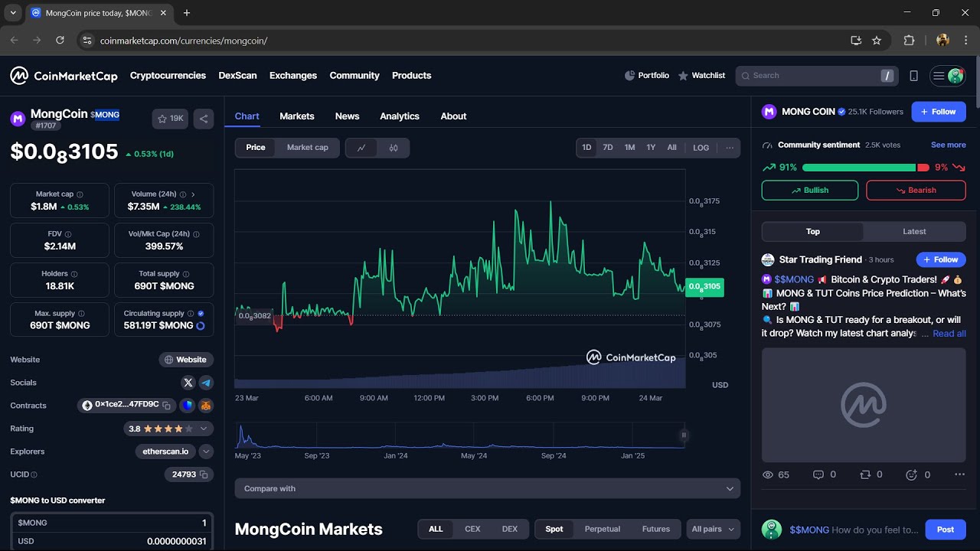Screen dimensions: 980x551
Task: Expand Explorers list chevron
Action: tap(206, 452)
